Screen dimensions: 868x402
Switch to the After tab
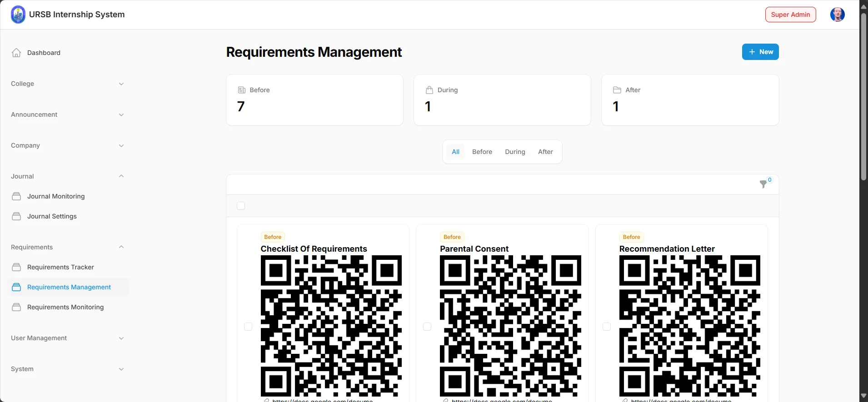pos(545,152)
